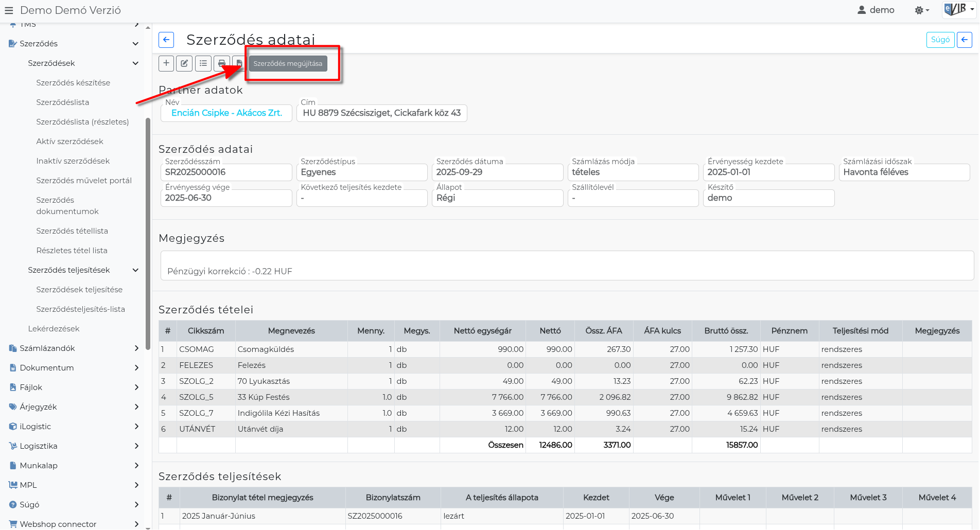Click the plus icon to add contract
Image resolution: width=980 pixels, height=530 pixels.
coord(166,63)
